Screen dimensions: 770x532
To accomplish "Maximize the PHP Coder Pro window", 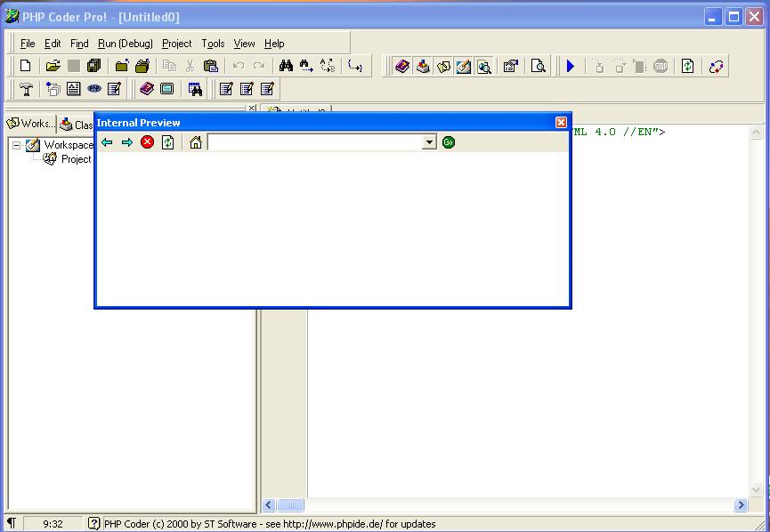I will [734, 17].
